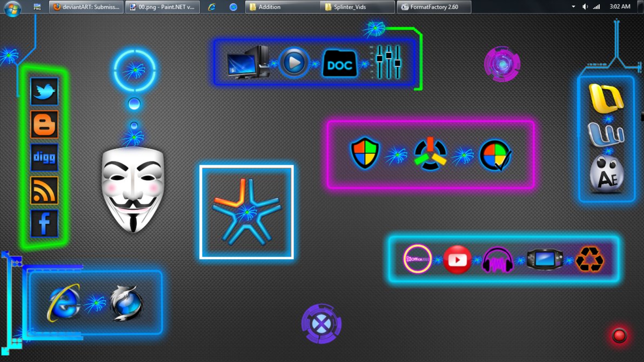This screenshot has height=362, width=644.
Task: Open the Splinter_Vids folder taskbar item
Action: (x=357, y=6)
